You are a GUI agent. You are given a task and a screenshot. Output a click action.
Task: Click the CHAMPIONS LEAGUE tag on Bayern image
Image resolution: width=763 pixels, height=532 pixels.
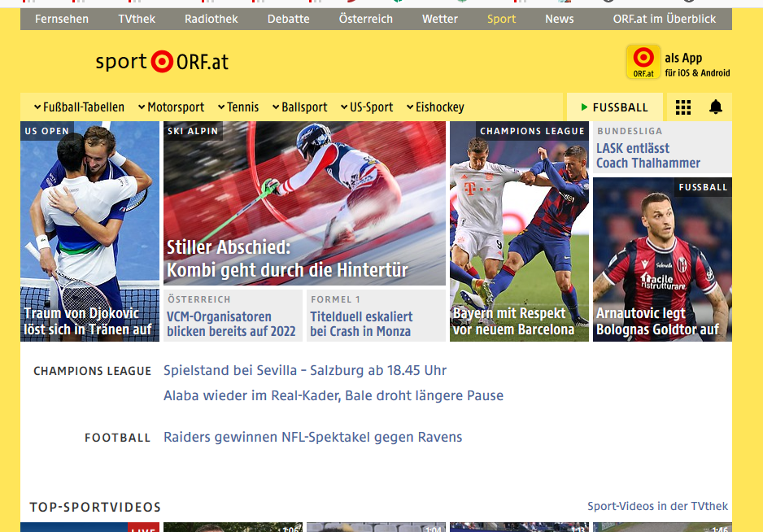pos(532,131)
